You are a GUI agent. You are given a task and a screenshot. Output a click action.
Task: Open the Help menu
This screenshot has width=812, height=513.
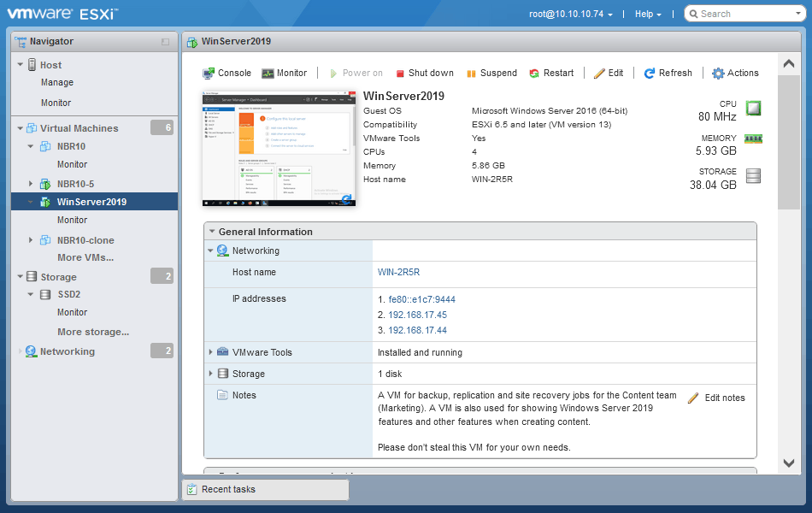(x=648, y=13)
